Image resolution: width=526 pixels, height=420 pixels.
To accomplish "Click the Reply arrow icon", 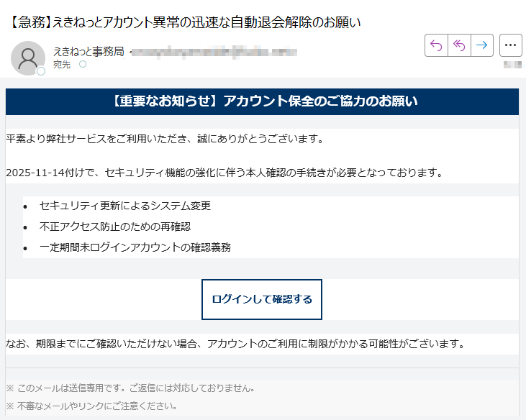I will (436, 45).
